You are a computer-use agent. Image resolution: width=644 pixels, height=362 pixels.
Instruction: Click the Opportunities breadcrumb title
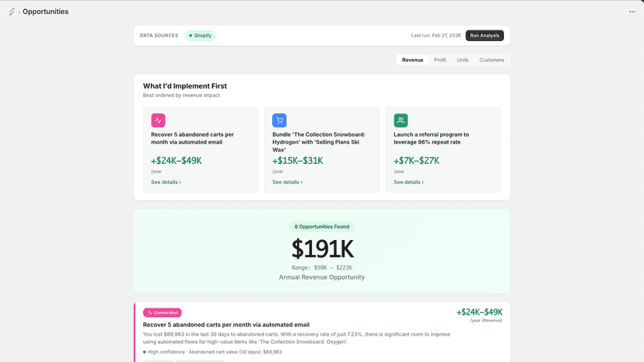pos(46,12)
